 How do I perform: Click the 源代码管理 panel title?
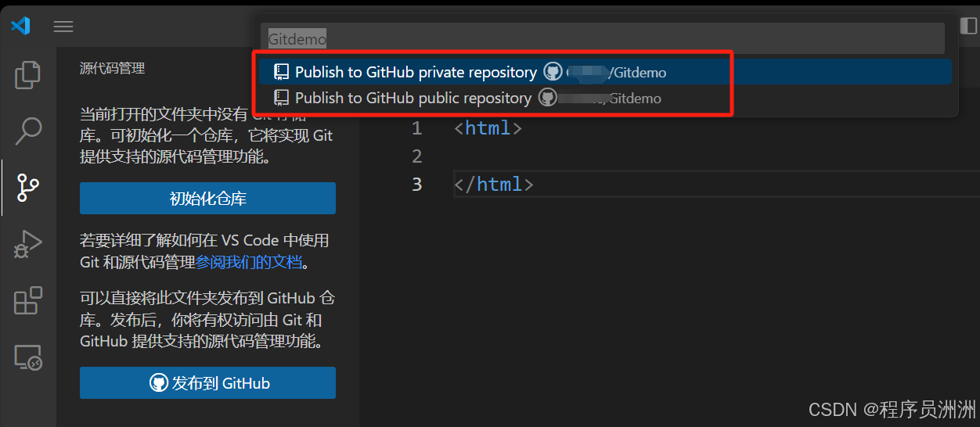point(113,69)
